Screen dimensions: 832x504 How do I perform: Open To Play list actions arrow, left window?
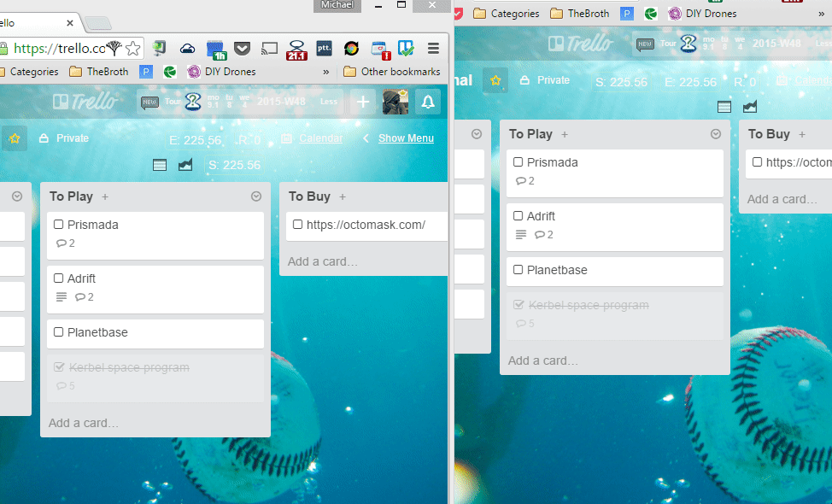pos(255,196)
